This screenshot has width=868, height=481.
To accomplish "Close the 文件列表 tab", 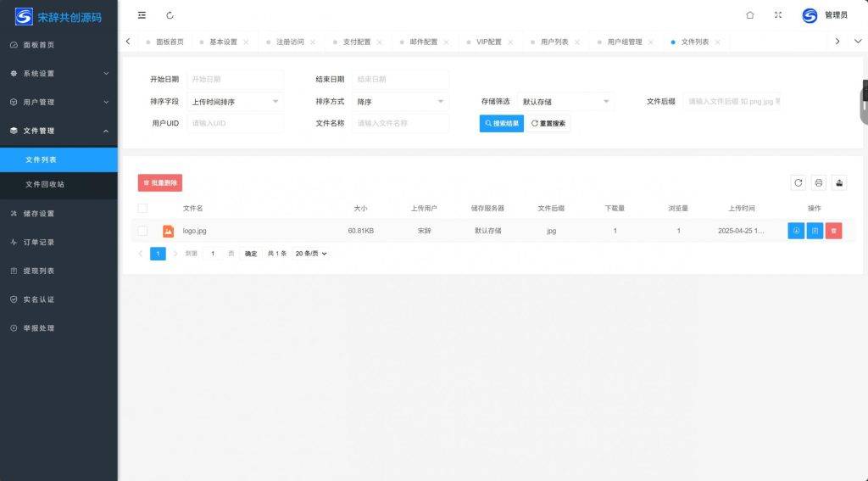I will [x=717, y=42].
